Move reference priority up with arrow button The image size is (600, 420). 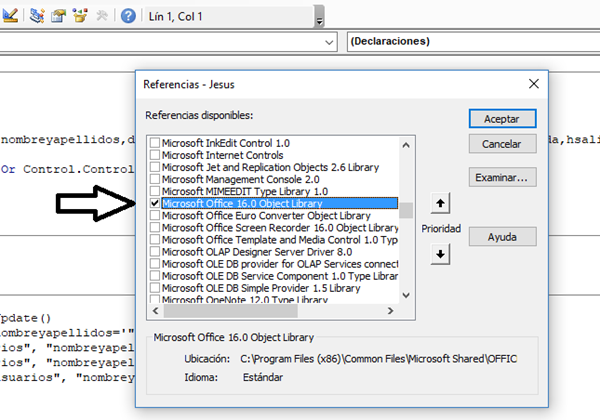coord(440,203)
